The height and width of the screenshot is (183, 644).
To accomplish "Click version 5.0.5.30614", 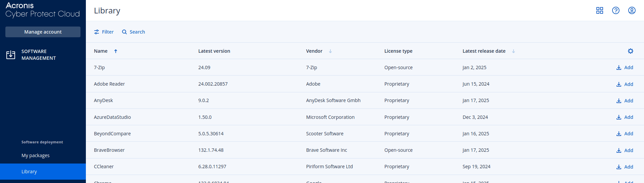I will point(211,134).
